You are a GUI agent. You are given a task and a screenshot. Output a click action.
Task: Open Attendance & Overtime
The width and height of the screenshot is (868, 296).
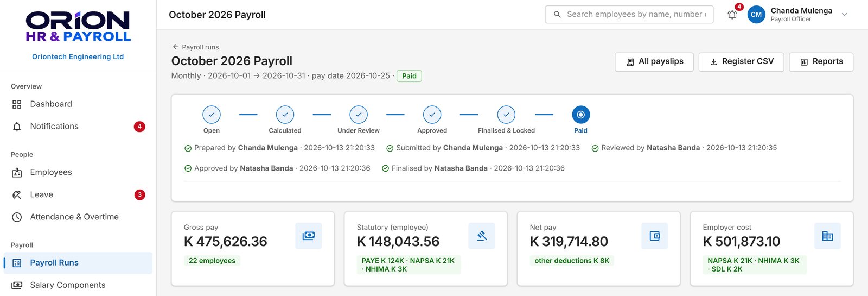click(78, 217)
